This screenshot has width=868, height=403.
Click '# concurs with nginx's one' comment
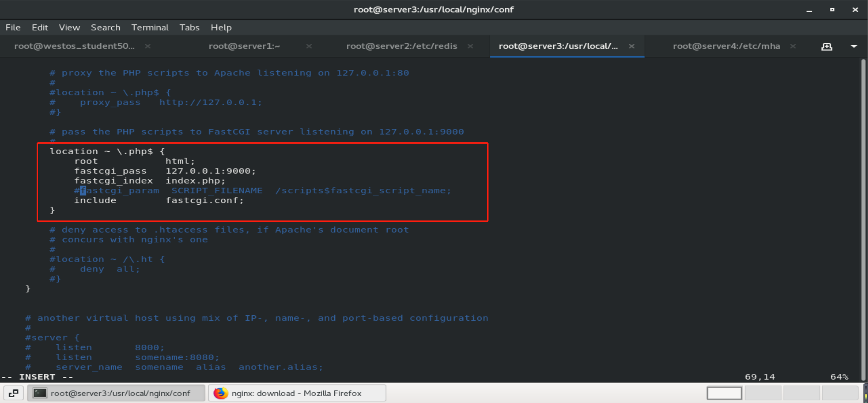coord(129,240)
